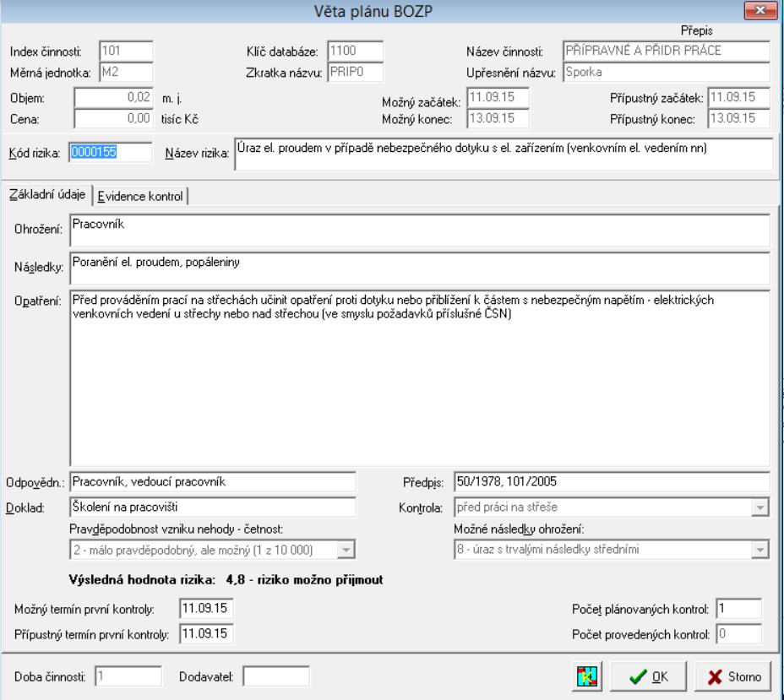This screenshot has width=784, height=700.
Task: Switch to the Evidence kontrol tab
Action: click(x=140, y=196)
